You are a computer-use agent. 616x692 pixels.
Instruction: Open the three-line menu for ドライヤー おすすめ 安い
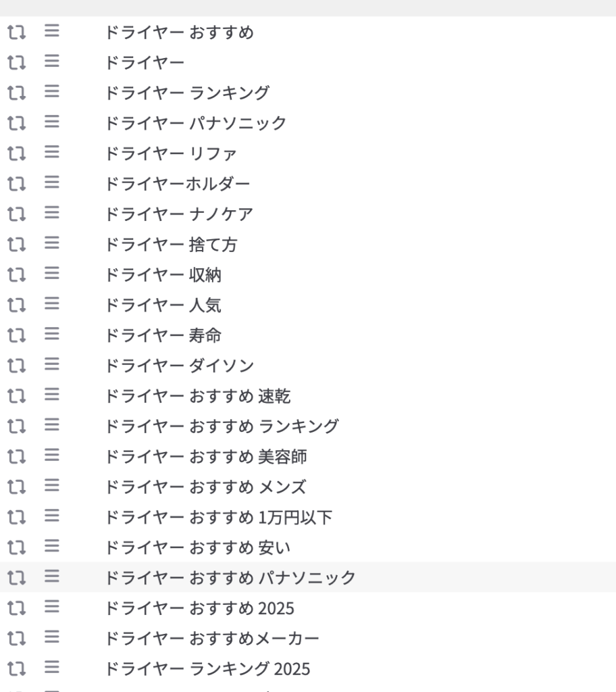tap(51, 548)
